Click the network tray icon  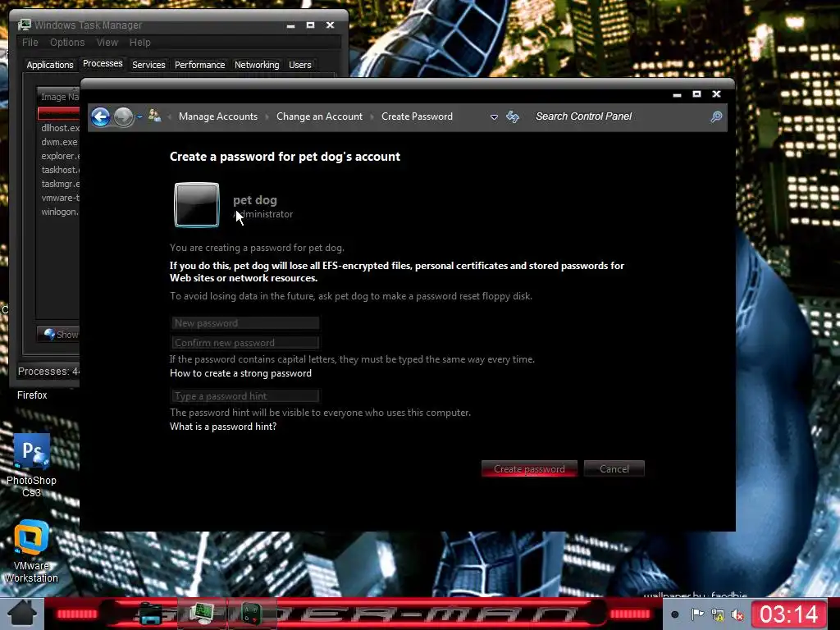click(717, 615)
